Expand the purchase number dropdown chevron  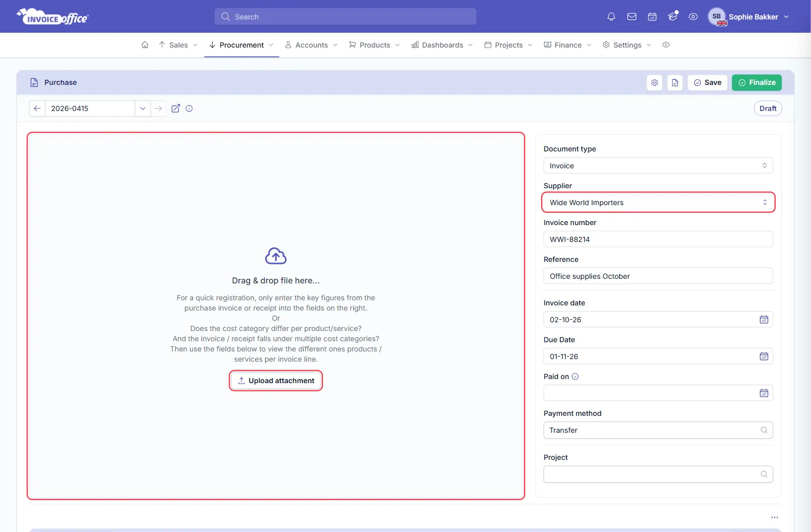[143, 108]
